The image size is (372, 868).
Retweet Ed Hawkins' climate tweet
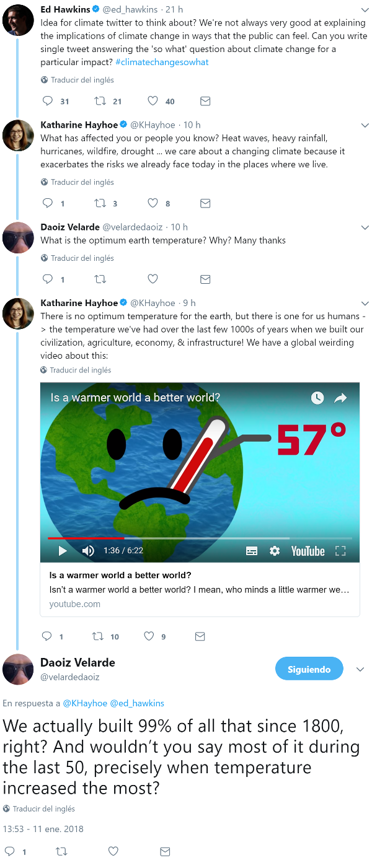[100, 101]
